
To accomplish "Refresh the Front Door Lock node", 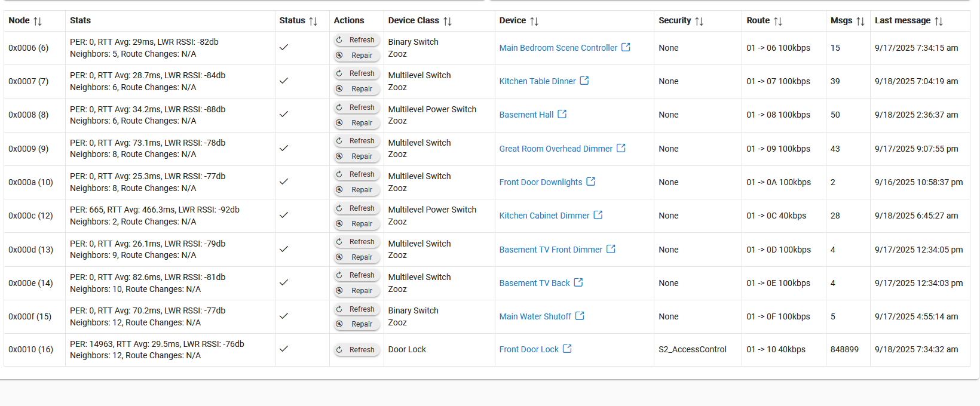I will (x=356, y=349).
